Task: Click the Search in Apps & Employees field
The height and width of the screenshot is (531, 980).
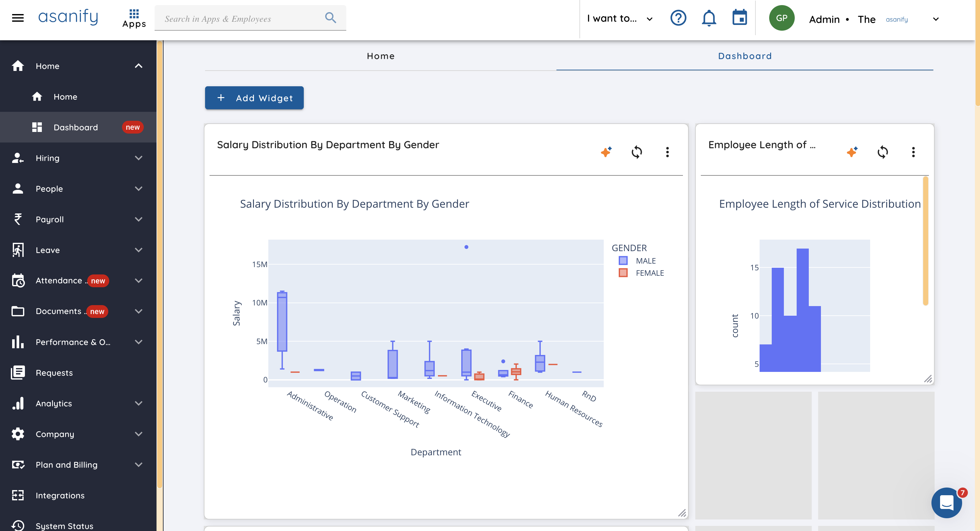Action: tap(240, 19)
